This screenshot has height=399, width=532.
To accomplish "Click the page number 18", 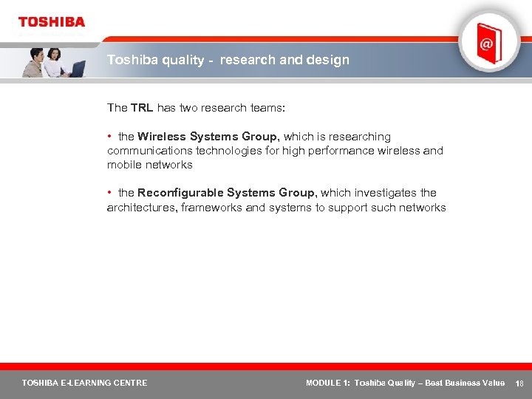I will click(x=519, y=383).
